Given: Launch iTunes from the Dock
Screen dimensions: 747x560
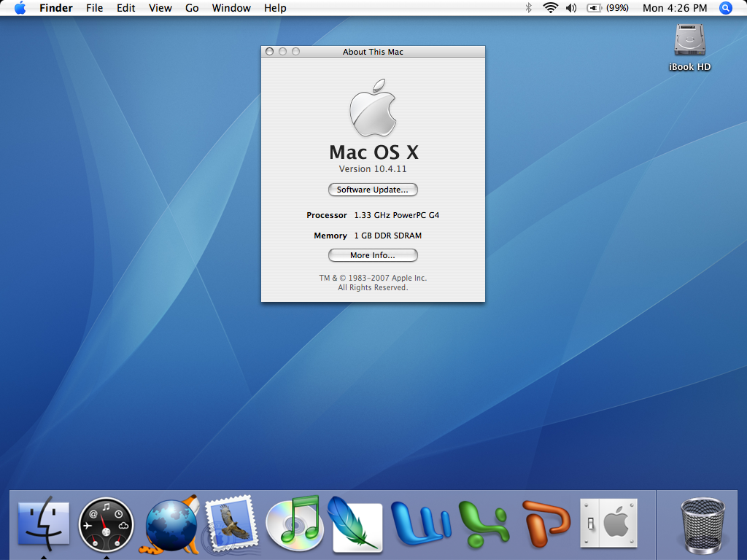Looking at the screenshot, I should 293,524.
